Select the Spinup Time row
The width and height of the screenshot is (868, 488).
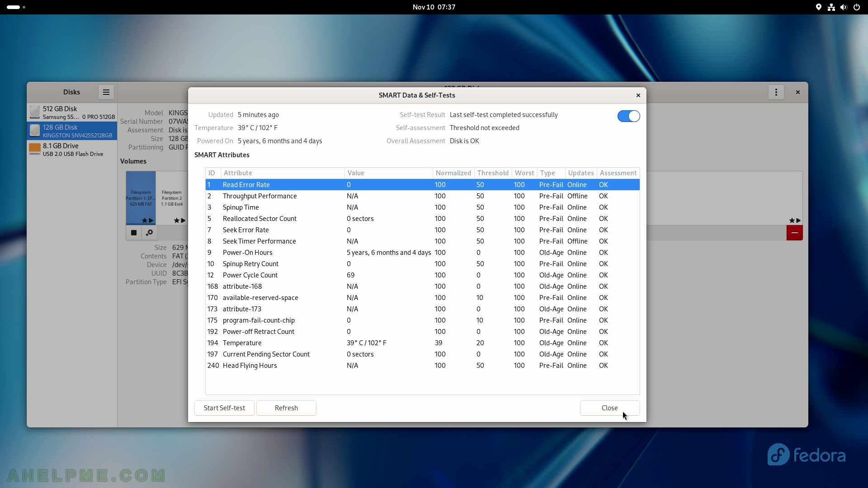coord(422,207)
